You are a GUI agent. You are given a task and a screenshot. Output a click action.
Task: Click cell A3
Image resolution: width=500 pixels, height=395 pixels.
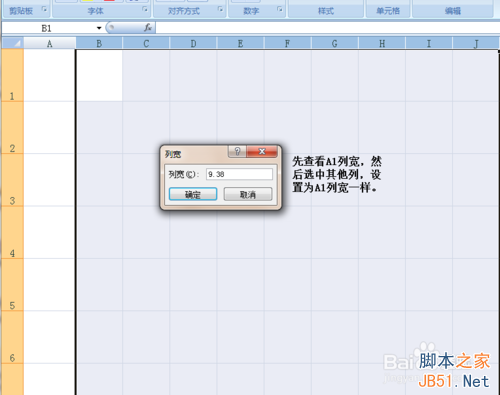(x=49, y=180)
